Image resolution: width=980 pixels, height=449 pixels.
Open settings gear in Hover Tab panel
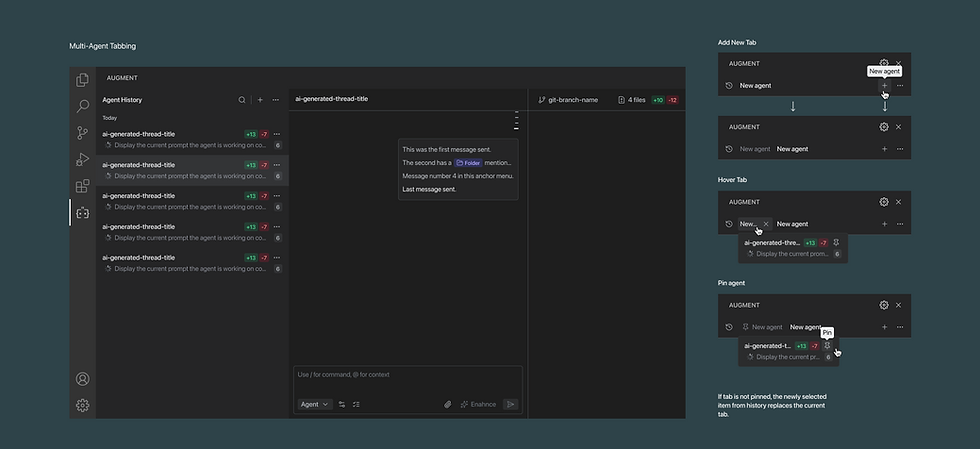tap(884, 202)
